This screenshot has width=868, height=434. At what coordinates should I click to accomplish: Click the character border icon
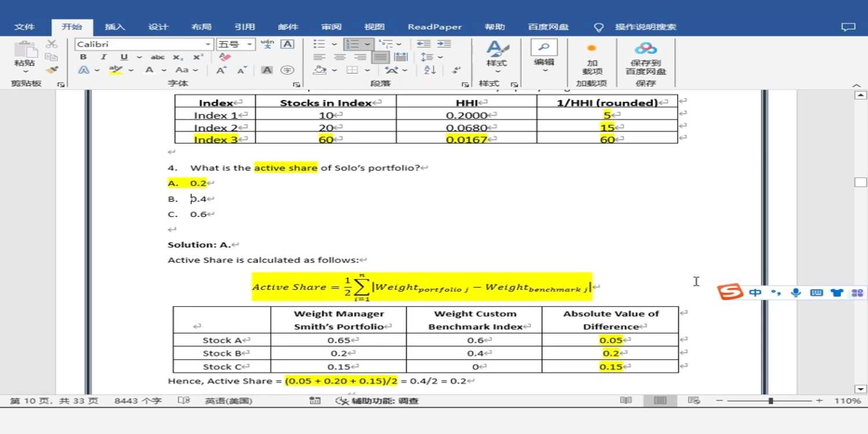pos(287,45)
